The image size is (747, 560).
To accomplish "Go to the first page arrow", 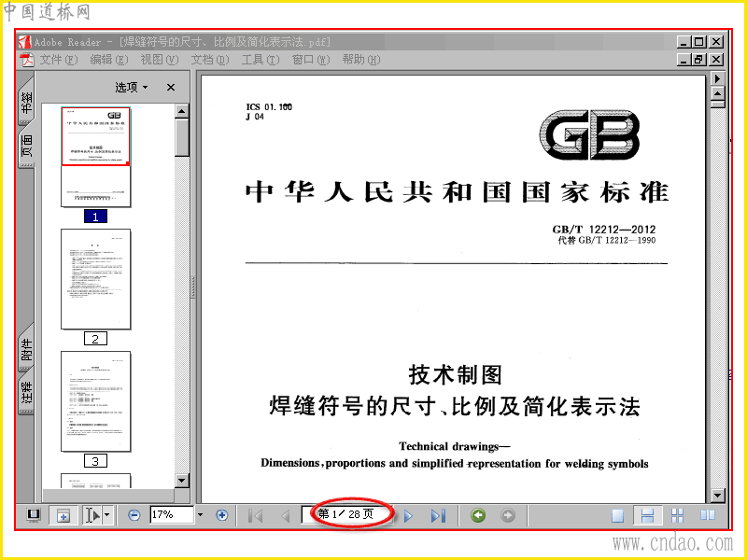I will tap(256, 515).
